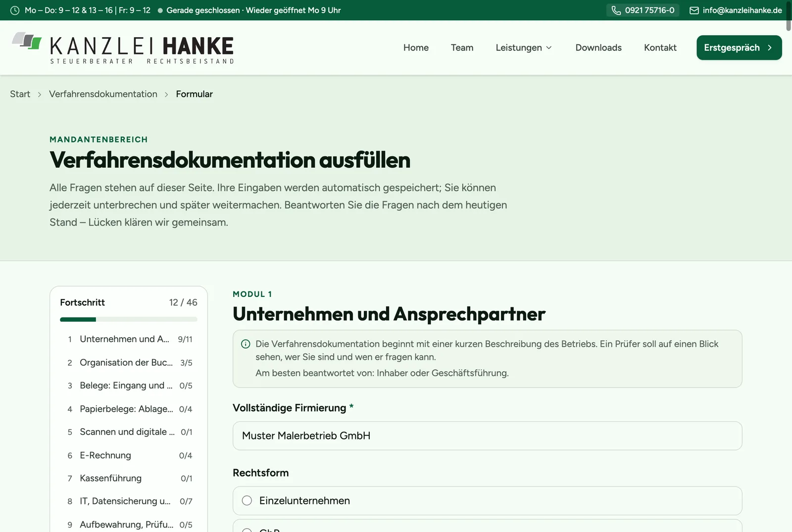Call the number 0921 75716-0
Image resolution: width=792 pixels, height=532 pixels.
tap(643, 10)
